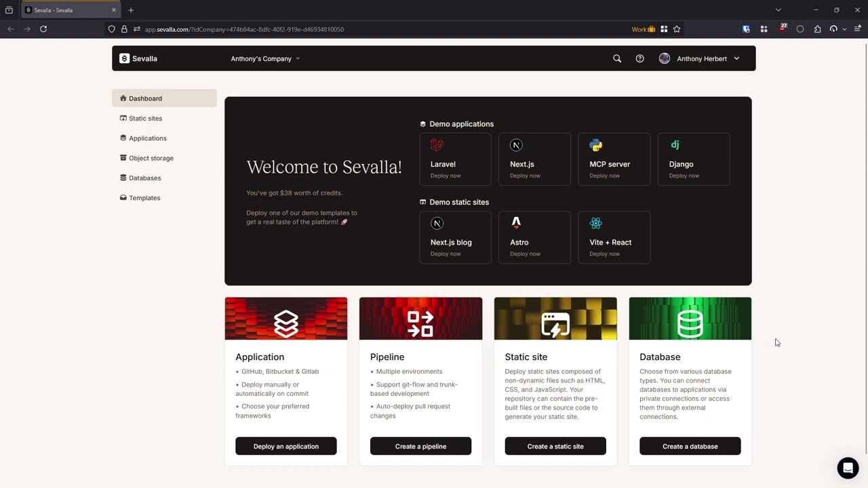Open the browser extensions puzzle icon
The image size is (868, 488).
(817, 29)
